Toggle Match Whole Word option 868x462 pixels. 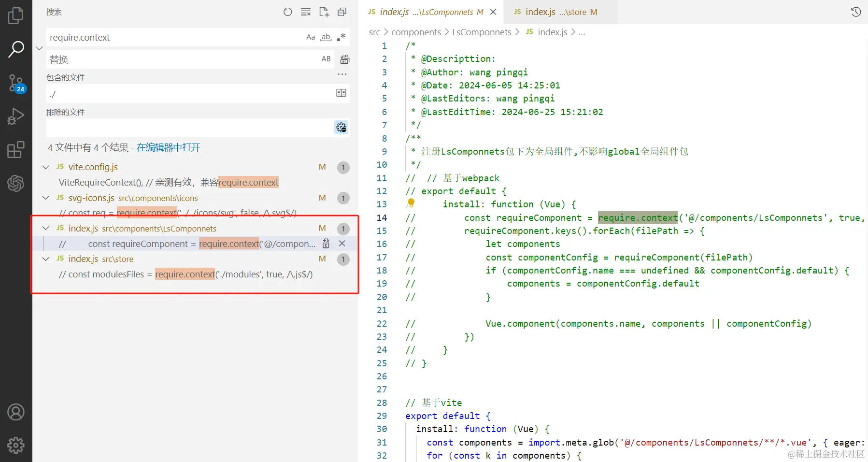326,37
